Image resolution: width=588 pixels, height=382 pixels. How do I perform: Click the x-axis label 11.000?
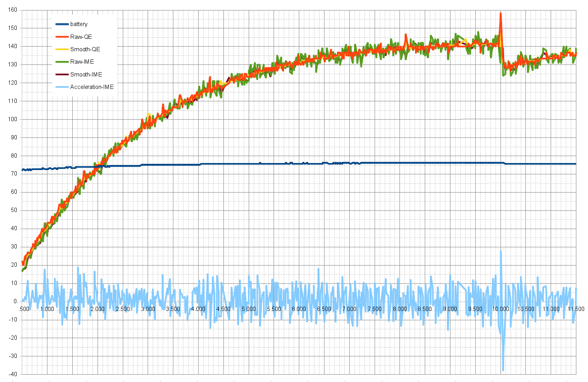551,309
